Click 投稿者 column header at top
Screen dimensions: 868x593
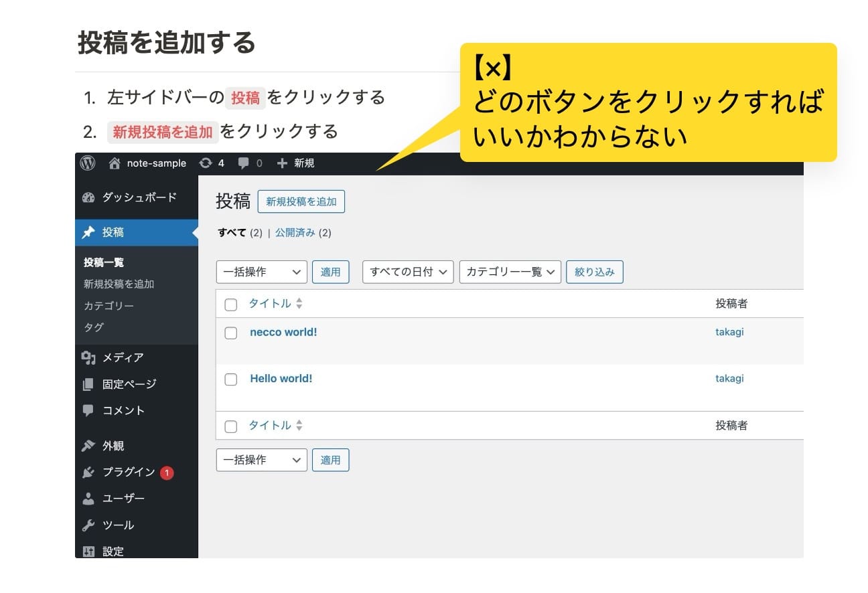(731, 304)
